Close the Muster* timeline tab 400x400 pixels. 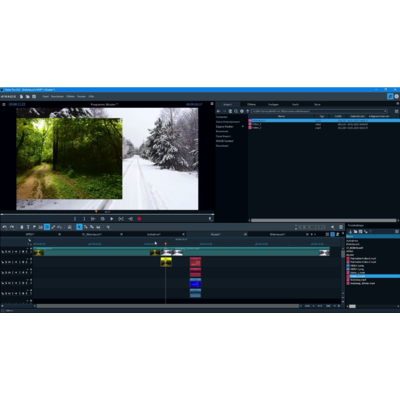click(245, 234)
